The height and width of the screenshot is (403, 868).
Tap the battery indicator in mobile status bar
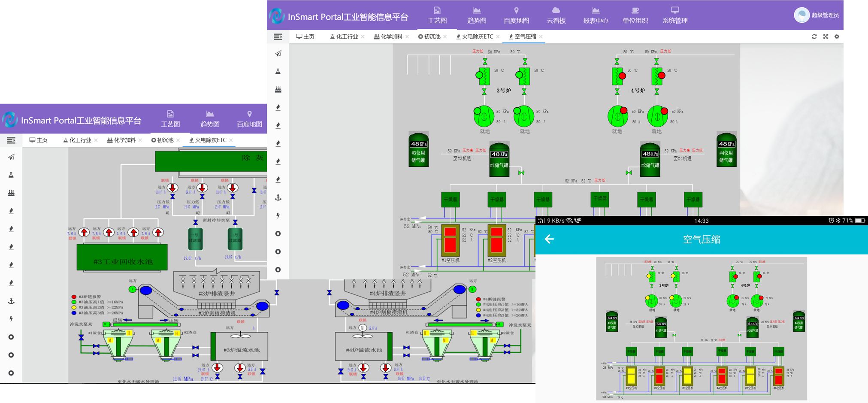(x=859, y=221)
